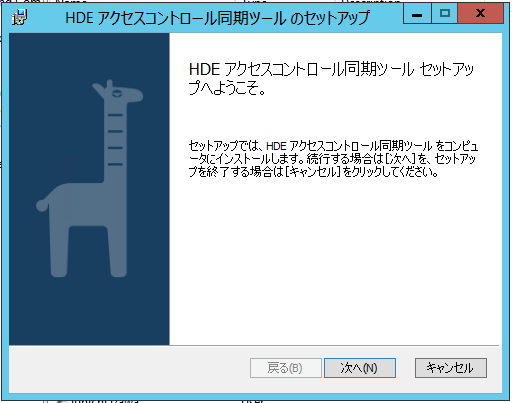512x403 pixels.
Task: Close the setup wizard with the red X
Action: click(480, 14)
